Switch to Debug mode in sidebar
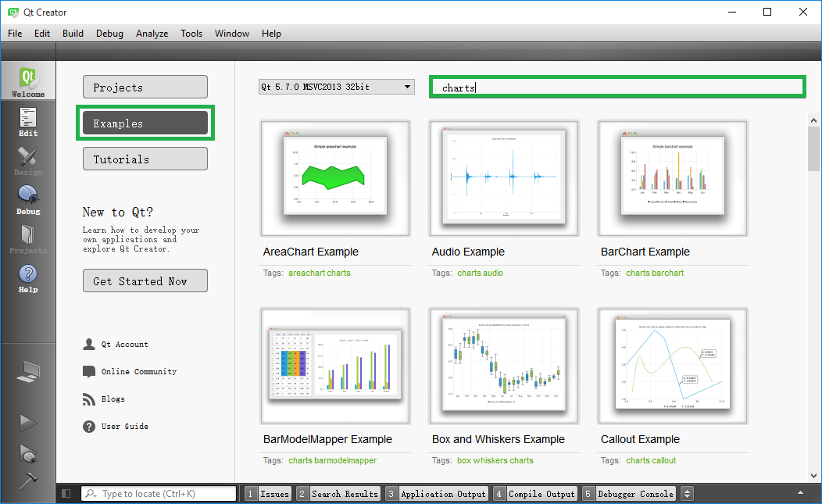 (28, 200)
